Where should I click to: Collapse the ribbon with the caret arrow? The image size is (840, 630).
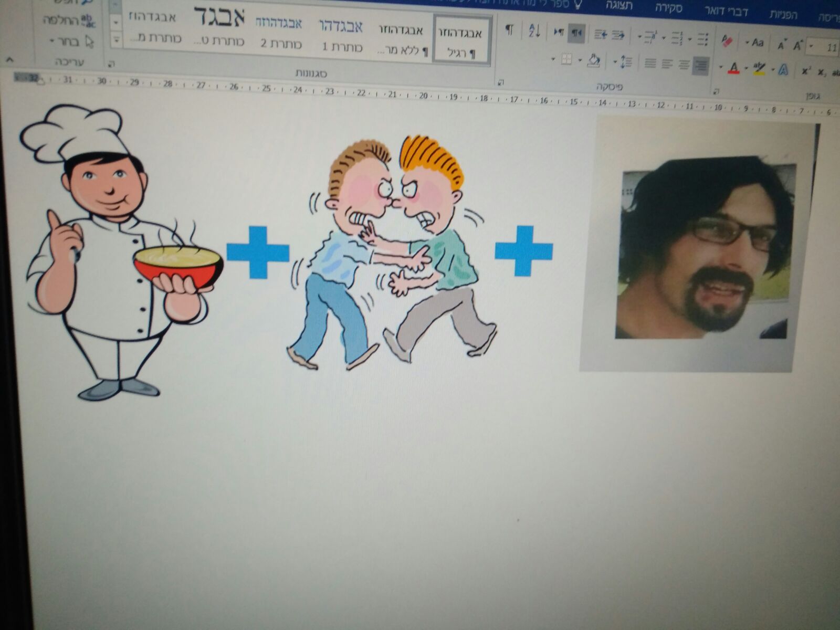point(9,59)
